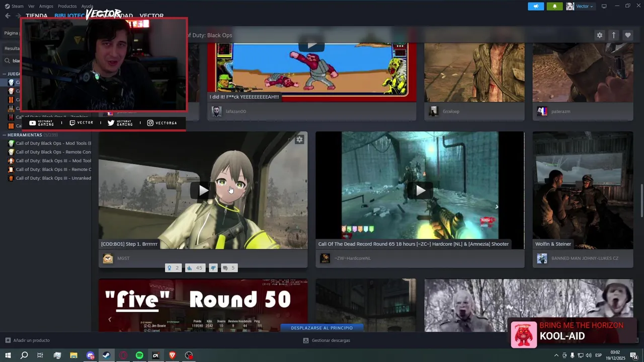Open the Ver menu

[x=31, y=6]
